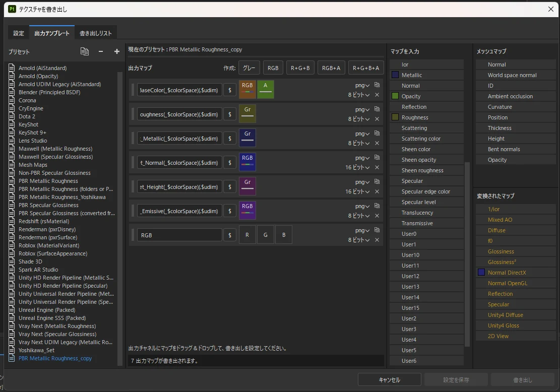Create an R+G+B output map
560x392 pixels.
coord(300,68)
